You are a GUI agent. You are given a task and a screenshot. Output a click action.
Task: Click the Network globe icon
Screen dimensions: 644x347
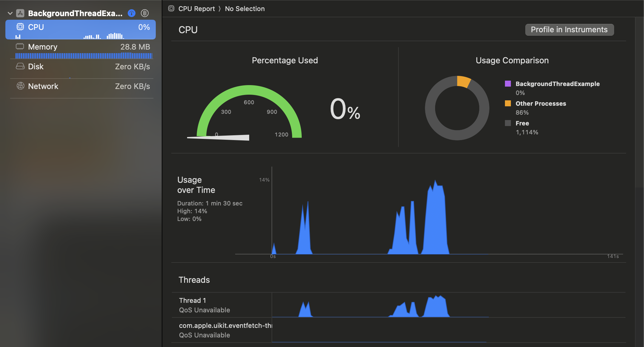pyautogui.click(x=20, y=86)
